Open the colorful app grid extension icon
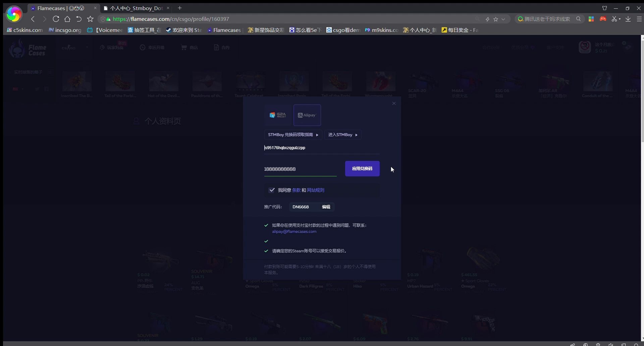Image resolution: width=644 pixels, height=346 pixels. (591, 19)
